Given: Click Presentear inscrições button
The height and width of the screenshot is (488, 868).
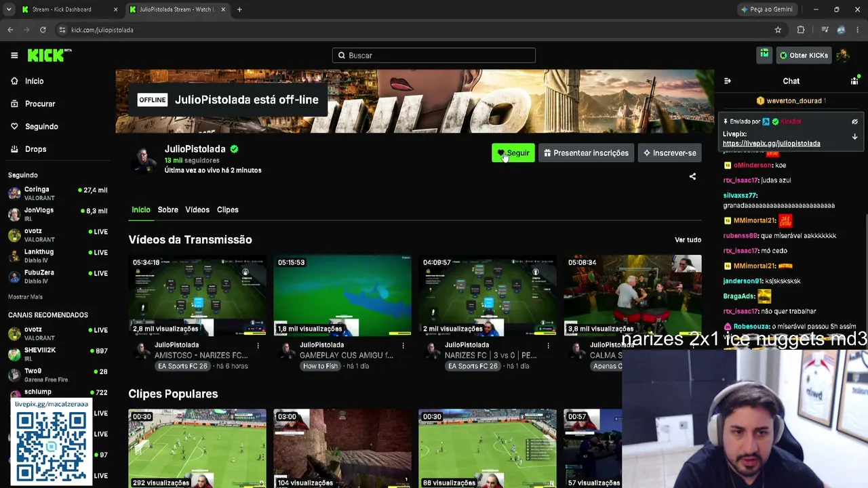Looking at the screenshot, I should [x=587, y=153].
